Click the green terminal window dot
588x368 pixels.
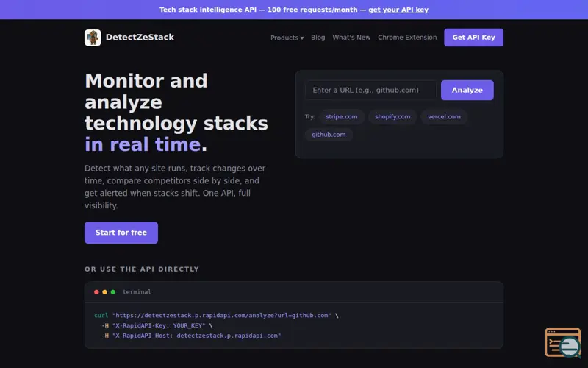point(113,291)
